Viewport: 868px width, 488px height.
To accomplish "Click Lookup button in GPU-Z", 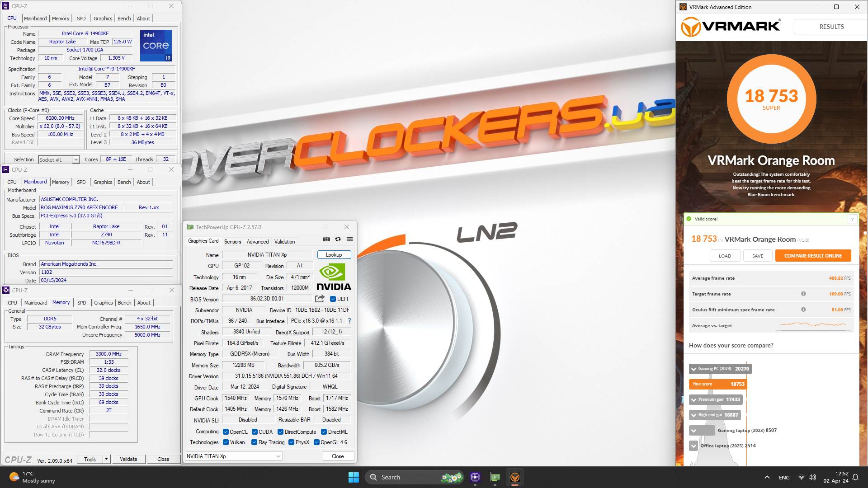I will point(334,255).
